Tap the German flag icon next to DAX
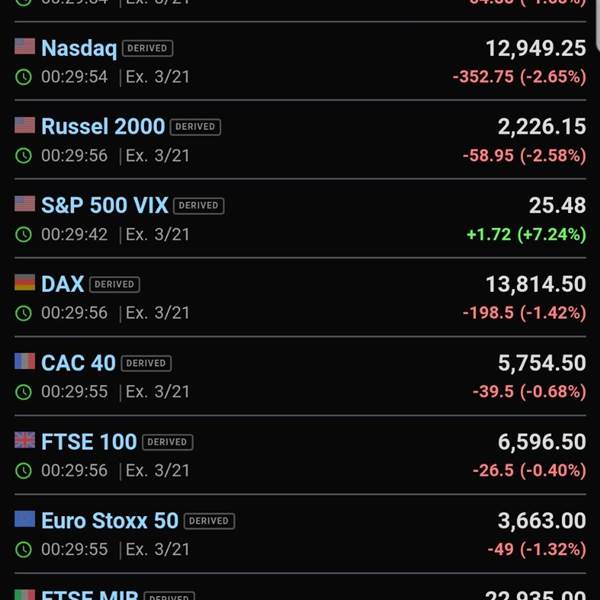The height and width of the screenshot is (600, 600). pos(24,282)
